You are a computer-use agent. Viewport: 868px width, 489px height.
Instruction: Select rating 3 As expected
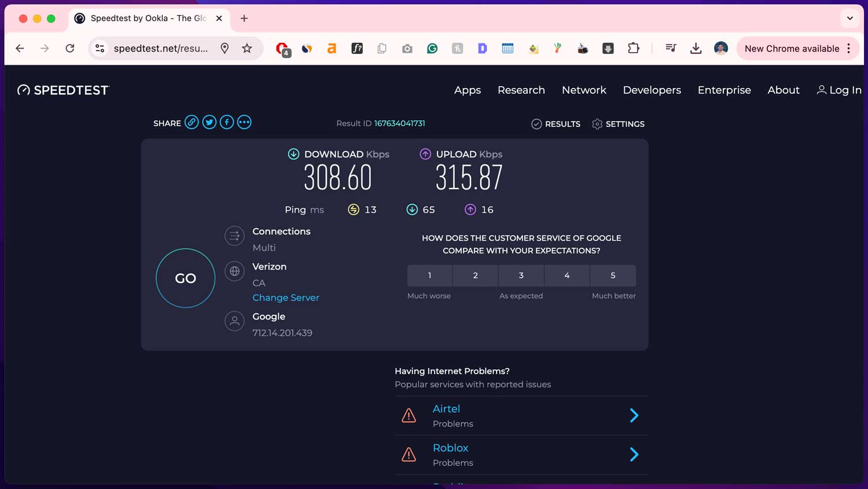(x=521, y=275)
